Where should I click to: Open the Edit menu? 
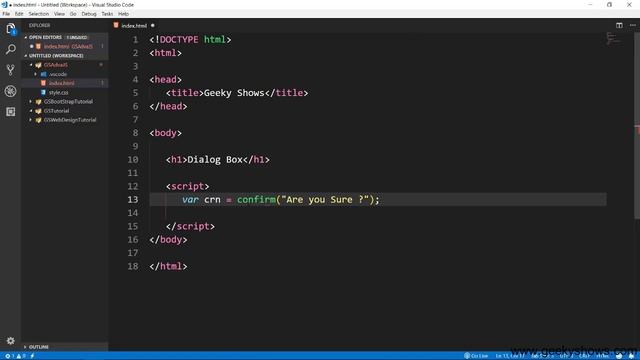19,14
